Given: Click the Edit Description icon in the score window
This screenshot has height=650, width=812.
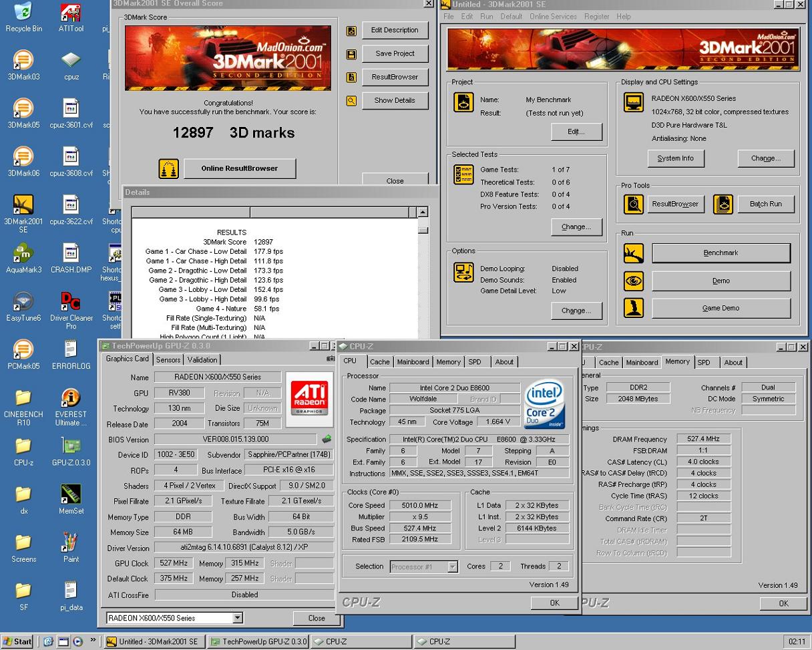Looking at the screenshot, I should [x=351, y=30].
